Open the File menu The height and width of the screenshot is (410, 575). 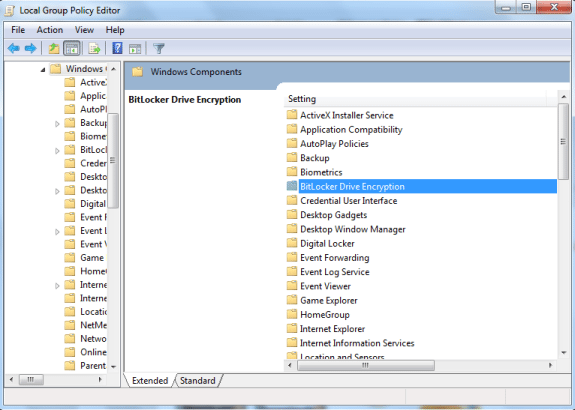[x=18, y=30]
